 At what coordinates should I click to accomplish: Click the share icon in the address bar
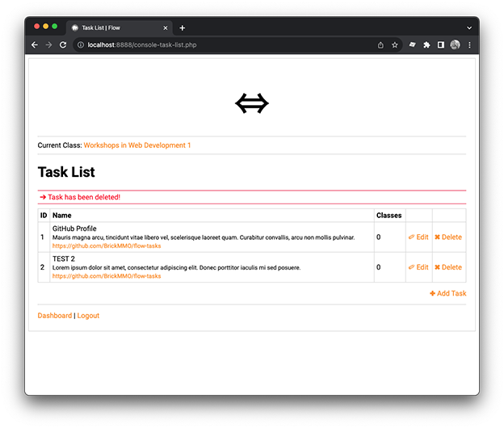tap(380, 45)
